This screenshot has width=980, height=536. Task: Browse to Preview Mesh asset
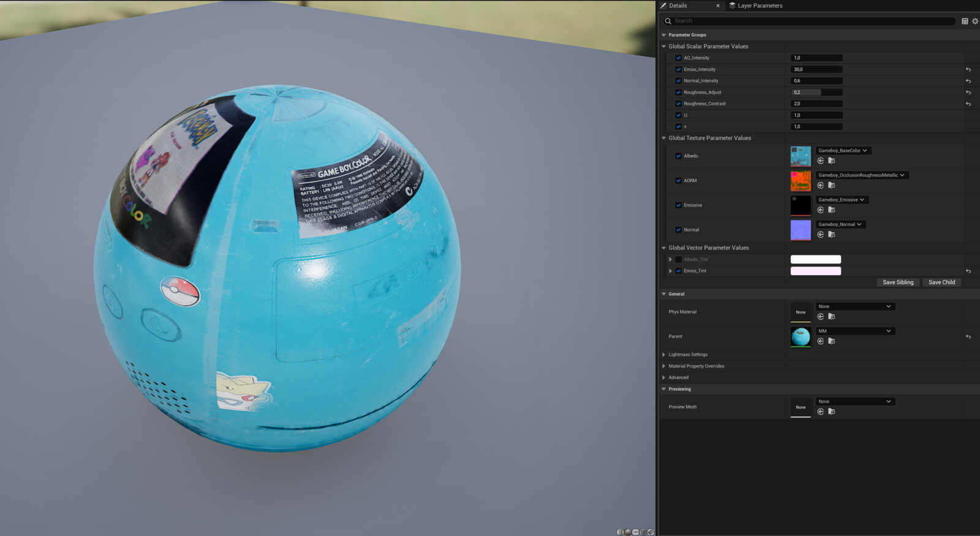click(x=832, y=411)
